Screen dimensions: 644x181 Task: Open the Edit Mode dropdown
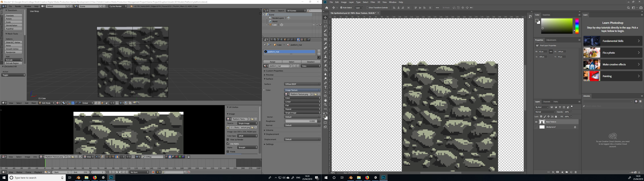coord(46,103)
